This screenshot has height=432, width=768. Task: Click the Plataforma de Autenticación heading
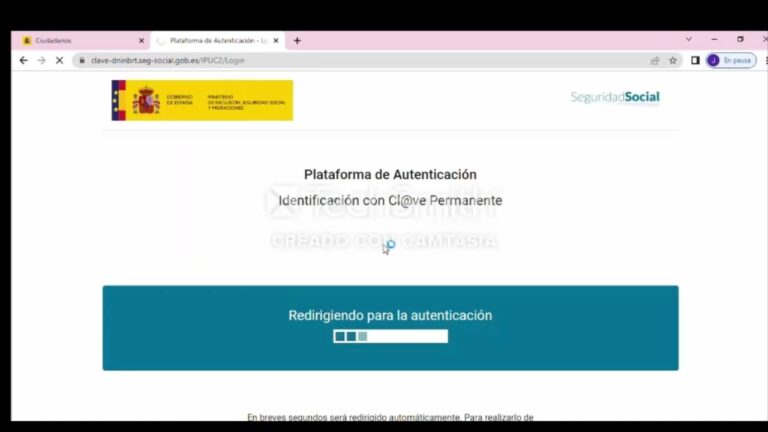(x=390, y=174)
